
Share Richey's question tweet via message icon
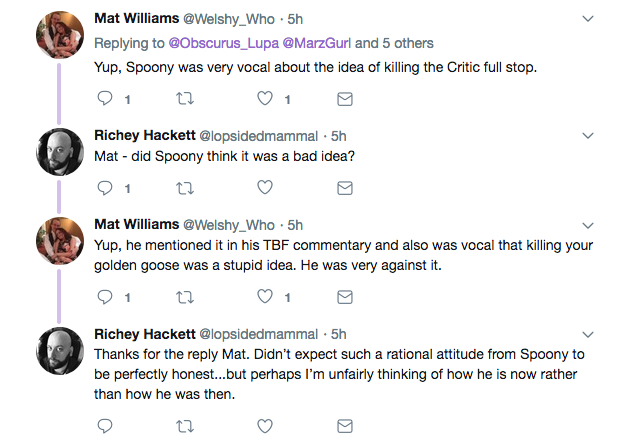[x=344, y=187]
